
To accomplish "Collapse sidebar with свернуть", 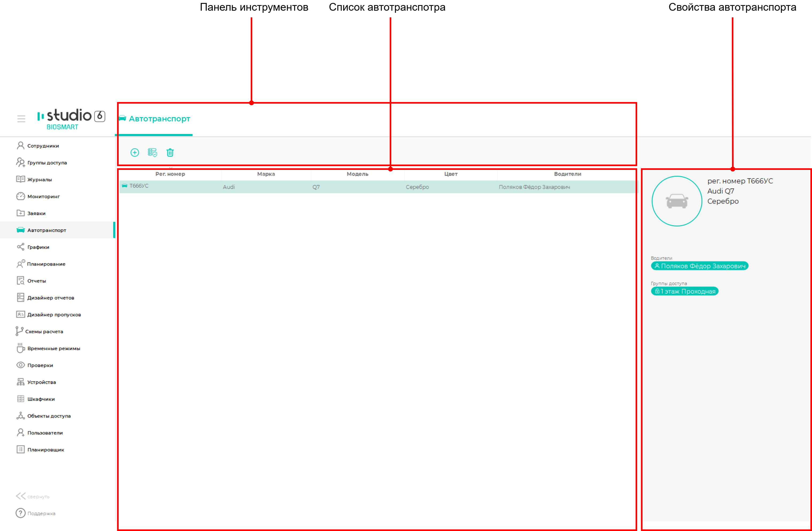I will tap(33, 496).
